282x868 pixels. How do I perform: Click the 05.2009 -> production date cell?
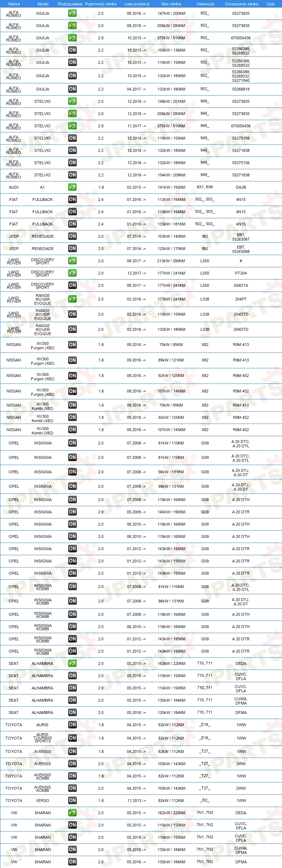point(136,512)
